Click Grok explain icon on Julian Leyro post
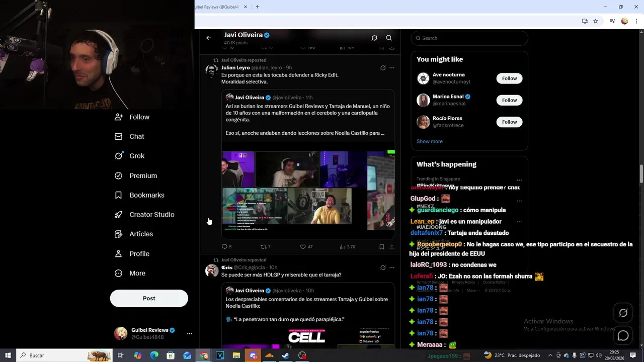644x362 pixels. click(x=383, y=68)
